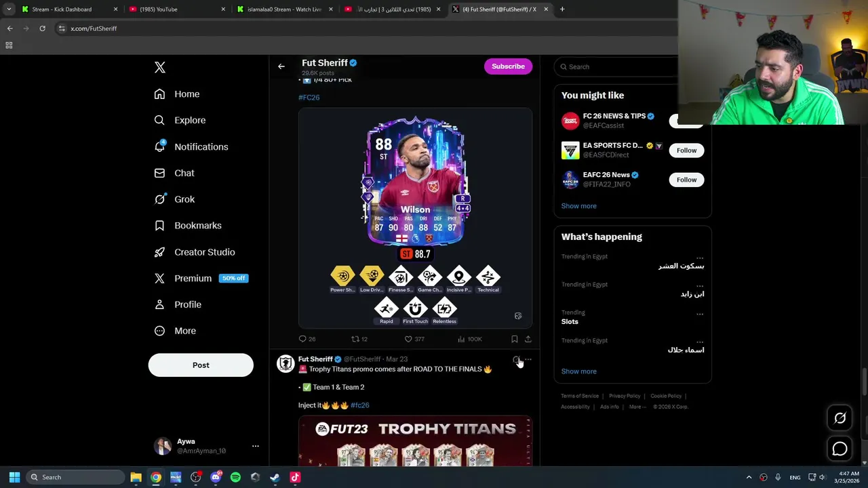The image size is (868, 488).
Task: Click the X logo in the sidebar
Action: coord(159,67)
